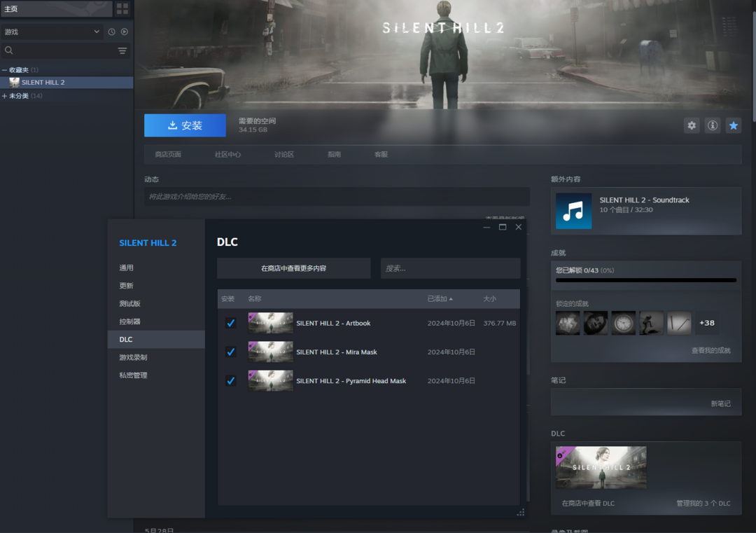The width and height of the screenshot is (756, 533).
Task: Toggle the favorite star icon
Action: tap(733, 125)
